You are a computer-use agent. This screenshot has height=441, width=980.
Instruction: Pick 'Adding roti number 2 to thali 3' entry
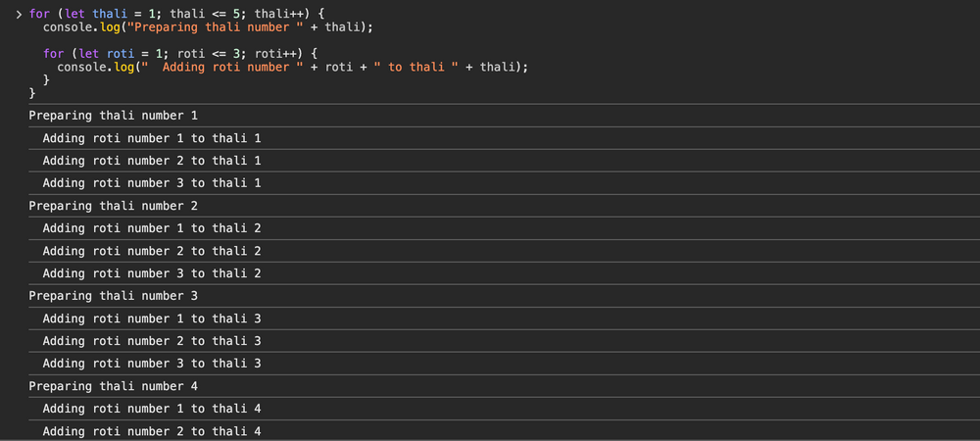coord(151,341)
